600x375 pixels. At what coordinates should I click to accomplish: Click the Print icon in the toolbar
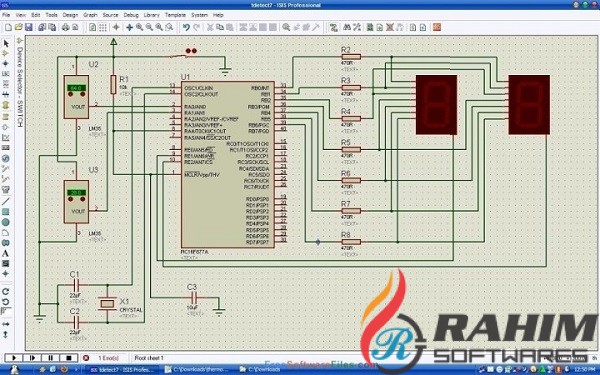click(x=65, y=27)
